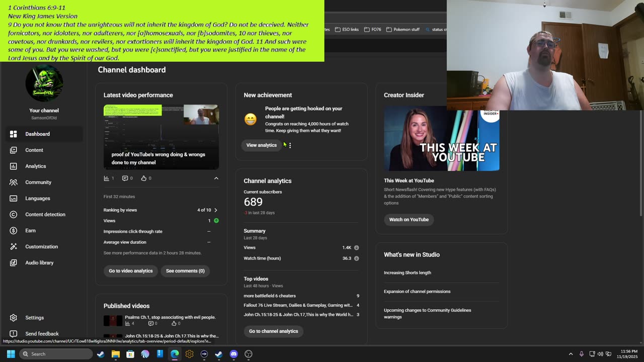Open the This Week at YouTube thumbnail
This screenshot has width=644, height=362.
(x=442, y=139)
